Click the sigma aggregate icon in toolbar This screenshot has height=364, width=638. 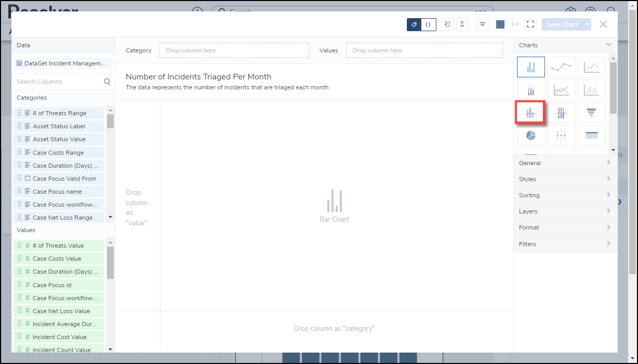coord(462,24)
